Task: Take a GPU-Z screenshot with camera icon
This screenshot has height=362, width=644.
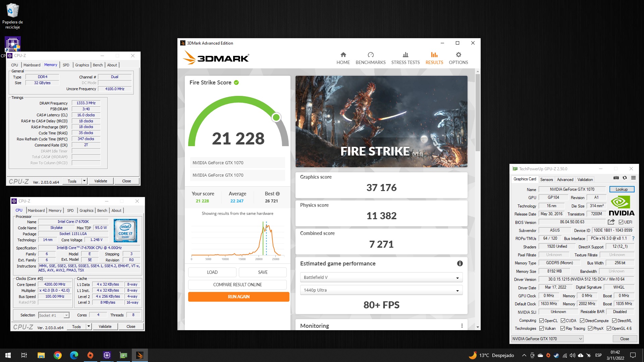Action: [616, 178]
